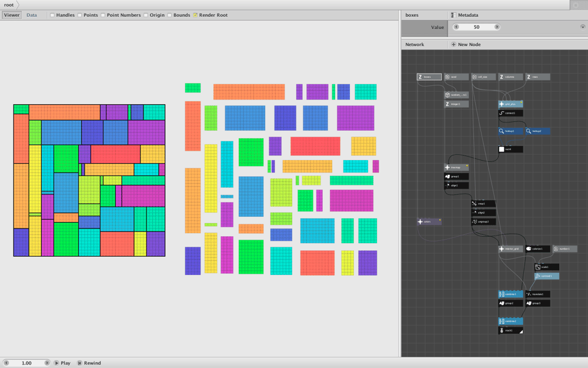Viewport: 588px width, 368px height.
Task: Select the lookup1 node
Action: tap(510, 131)
